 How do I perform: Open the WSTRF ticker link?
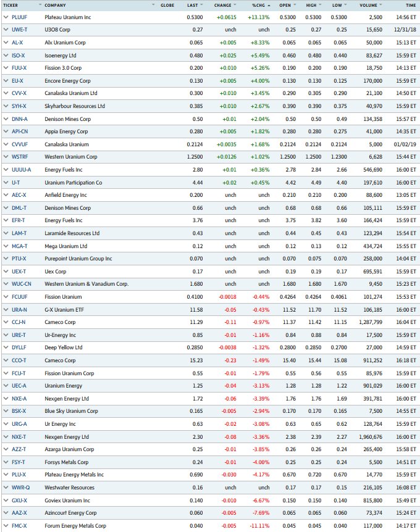[x=20, y=157]
